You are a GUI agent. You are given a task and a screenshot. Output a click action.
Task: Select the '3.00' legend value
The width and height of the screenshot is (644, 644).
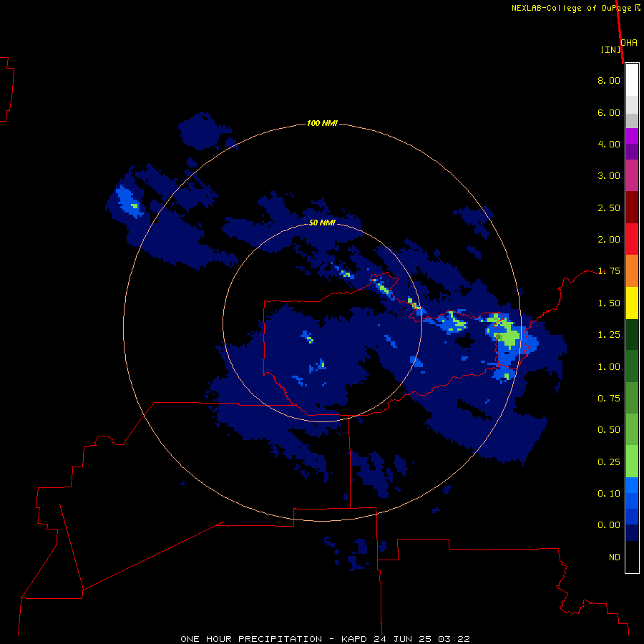click(609, 176)
